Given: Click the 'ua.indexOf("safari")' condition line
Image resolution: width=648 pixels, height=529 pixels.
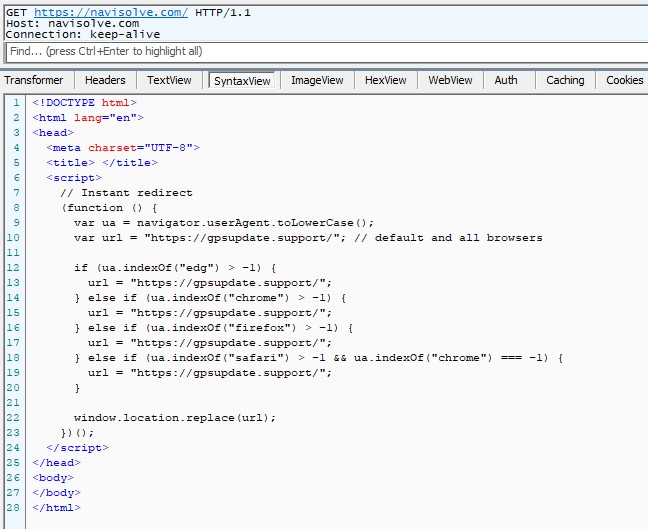Looking at the screenshot, I should (x=319, y=357).
